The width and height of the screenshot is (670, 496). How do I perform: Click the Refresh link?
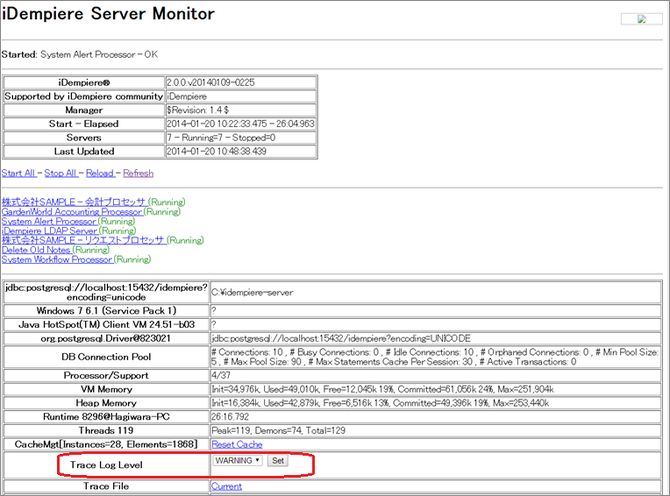[138, 173]
